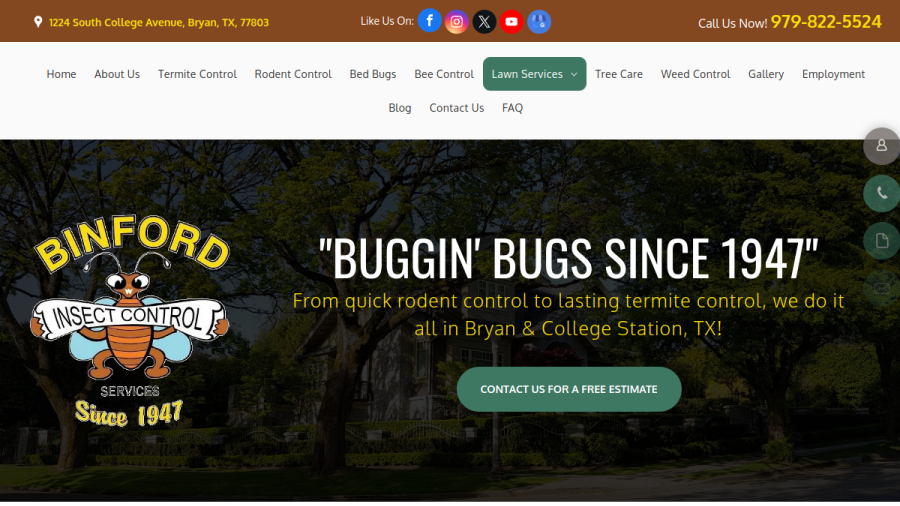Click the Binford Insect Control logo
Image resolution: width=900 pixels, height=506 pixels.
coord(131,321)
